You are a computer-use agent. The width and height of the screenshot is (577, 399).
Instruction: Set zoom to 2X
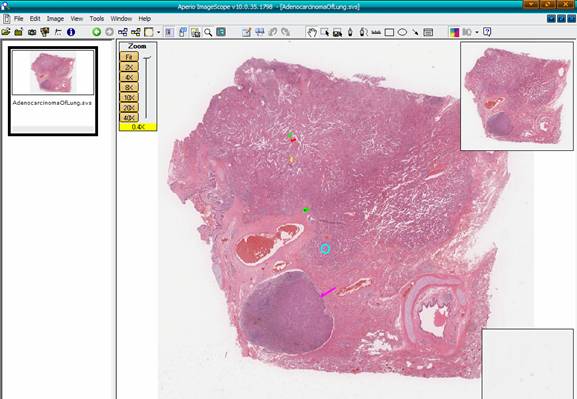point(129,67)
